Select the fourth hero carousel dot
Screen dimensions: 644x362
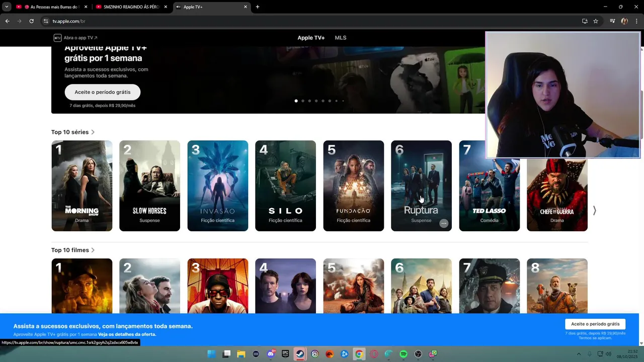click(316, 101)
